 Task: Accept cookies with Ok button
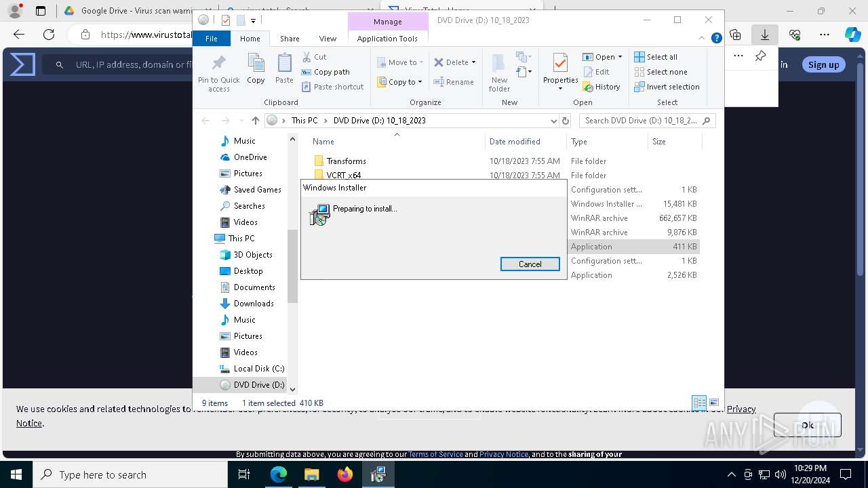pos(807,425)
